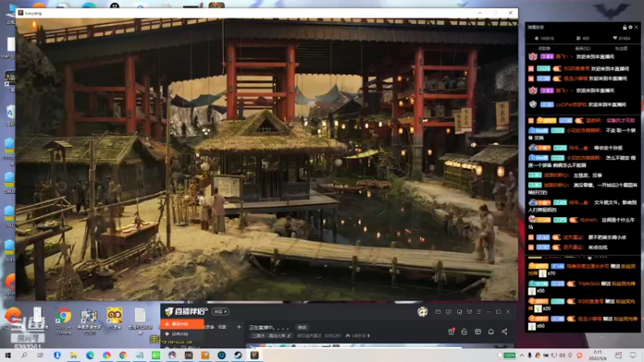Switch to the left tab in chat panel
The height and width of the screenshot is (362, 644).
[544, 48]
